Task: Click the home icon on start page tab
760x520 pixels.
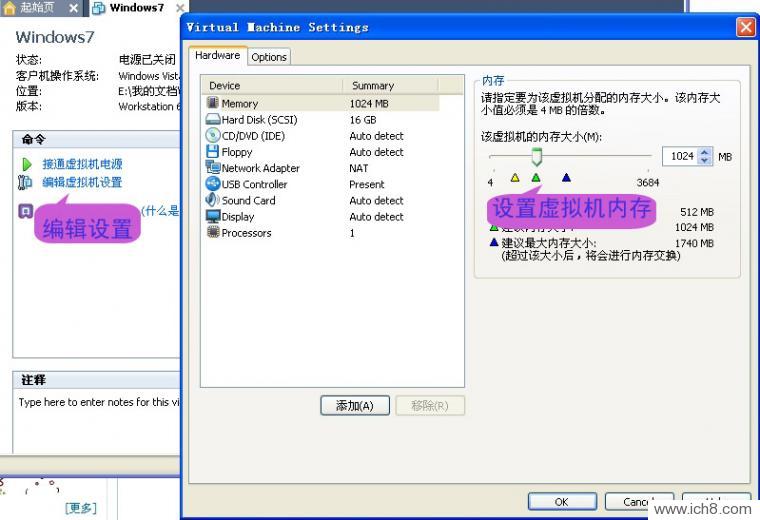Action: click(x=10, y=8)
